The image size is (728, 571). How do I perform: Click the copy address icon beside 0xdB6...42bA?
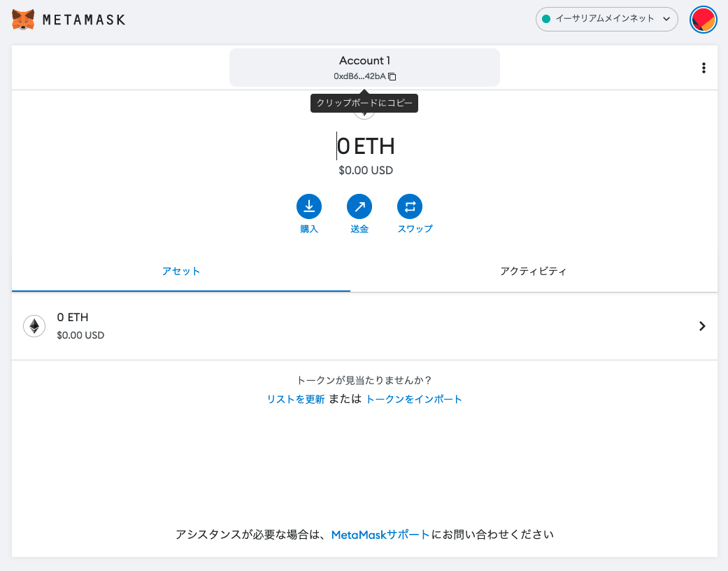392,76
